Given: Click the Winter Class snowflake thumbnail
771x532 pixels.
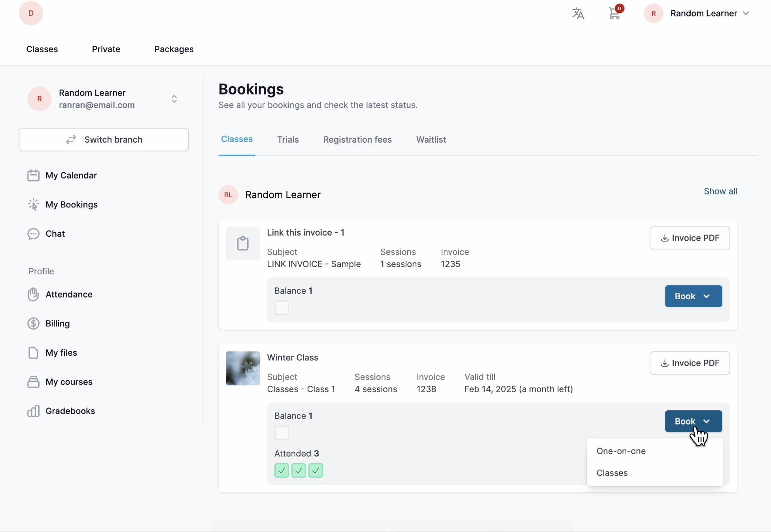Looking at the screenshot, I should pos(242,368).
